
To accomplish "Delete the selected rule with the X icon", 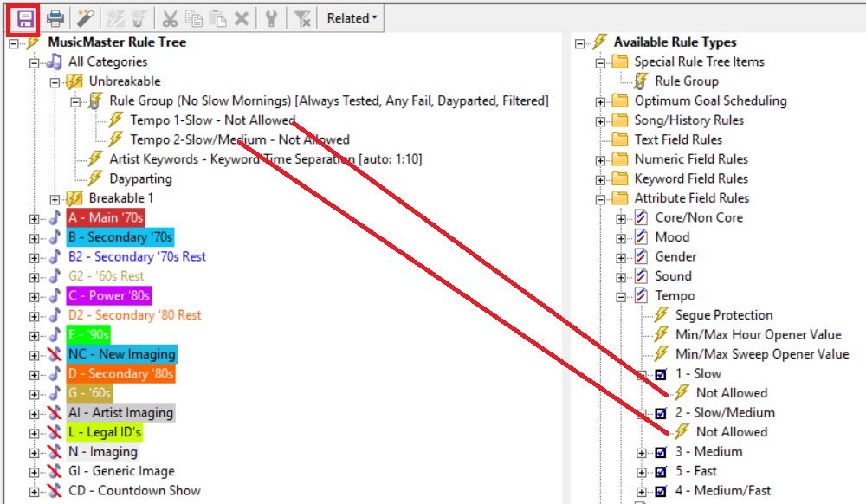I will pos(242,19).
